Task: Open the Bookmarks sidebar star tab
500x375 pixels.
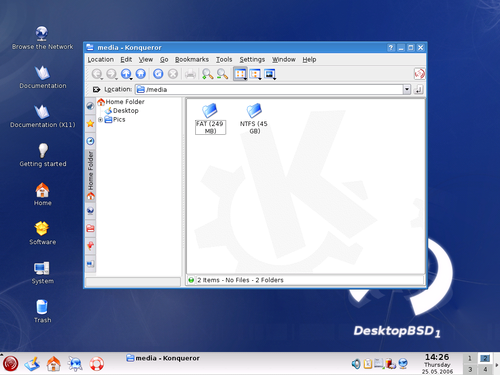Action: 90,124
